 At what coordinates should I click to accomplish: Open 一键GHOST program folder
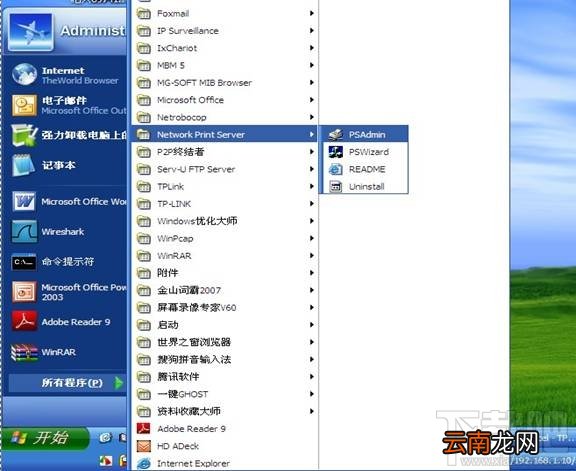[x=224, y=394]
